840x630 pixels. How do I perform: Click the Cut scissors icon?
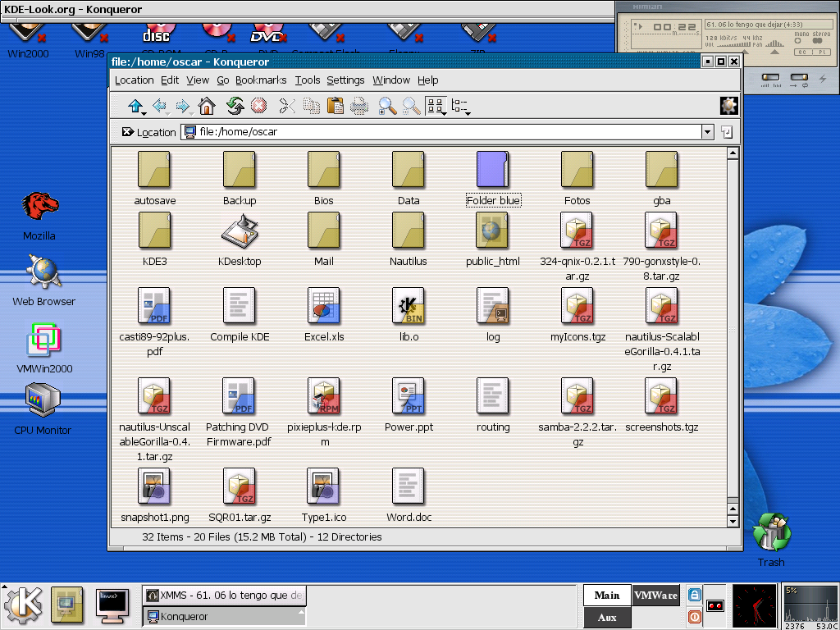(287, 106)
